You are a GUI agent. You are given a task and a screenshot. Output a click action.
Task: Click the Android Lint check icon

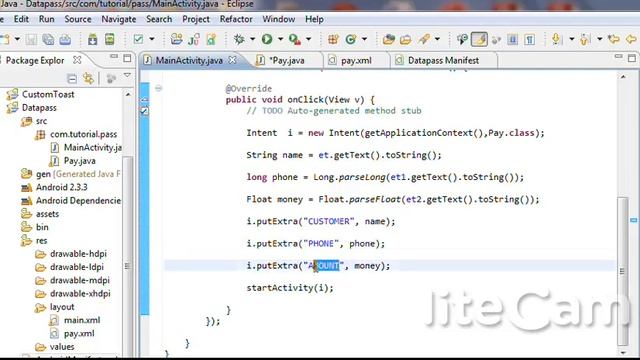(138, 40)
